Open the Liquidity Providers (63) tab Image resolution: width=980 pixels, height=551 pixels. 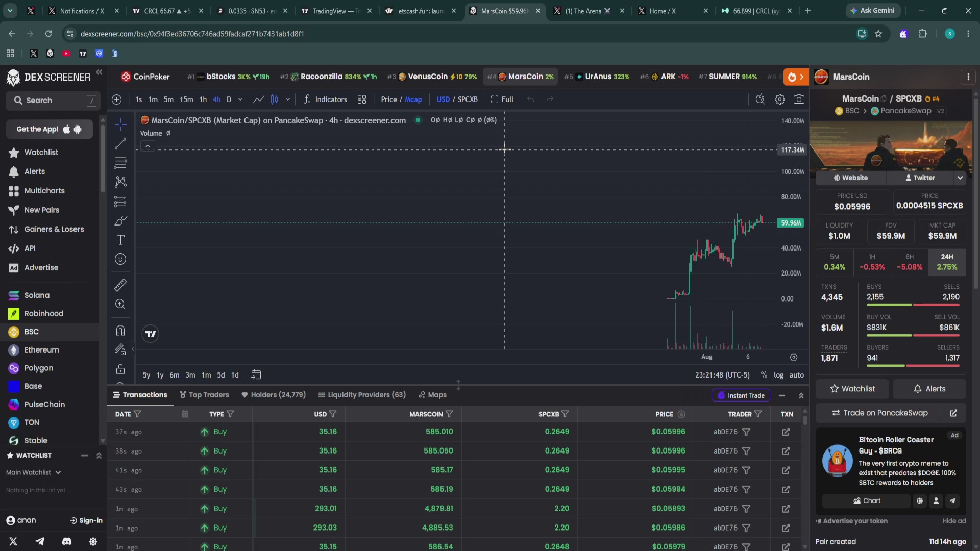pyautogui.click(x=362, y=395)
